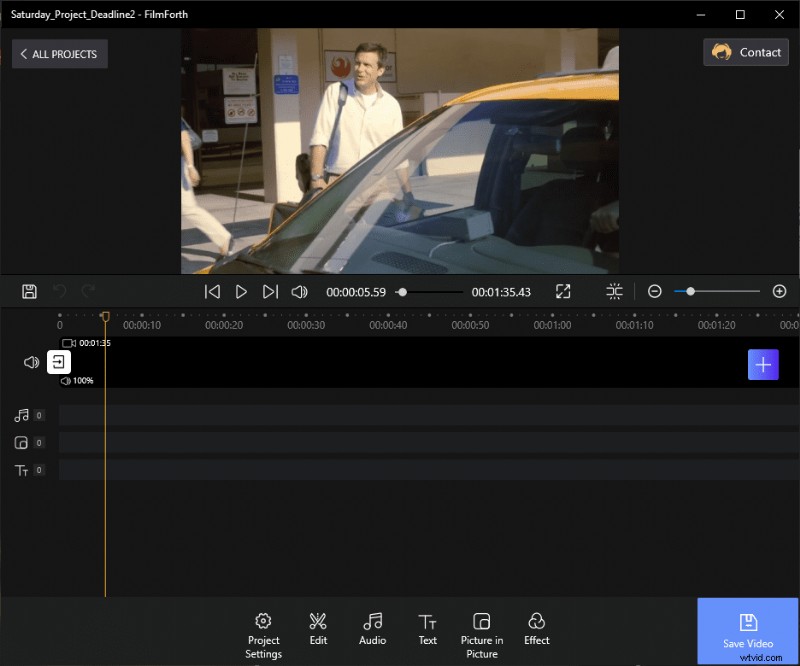Open the Text tool
The height and width of the screenshot is (666, 800).
tap(427, 631)
